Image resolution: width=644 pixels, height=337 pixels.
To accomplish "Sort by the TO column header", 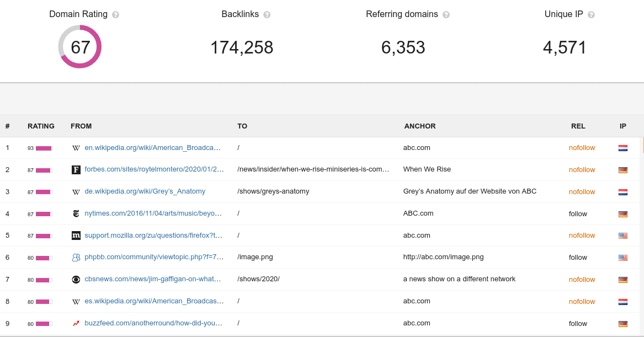I will pos(242,126).
